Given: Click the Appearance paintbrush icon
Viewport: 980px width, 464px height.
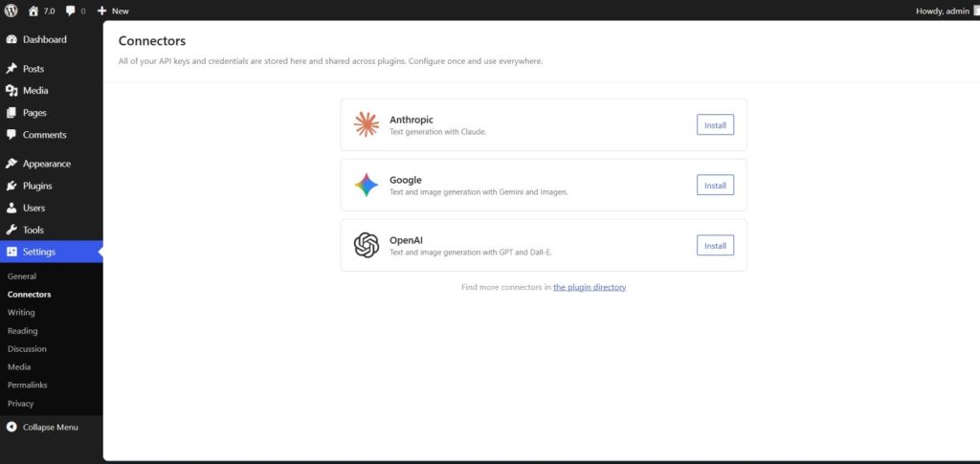Looking at the screenshot, I should coord(11,164).
